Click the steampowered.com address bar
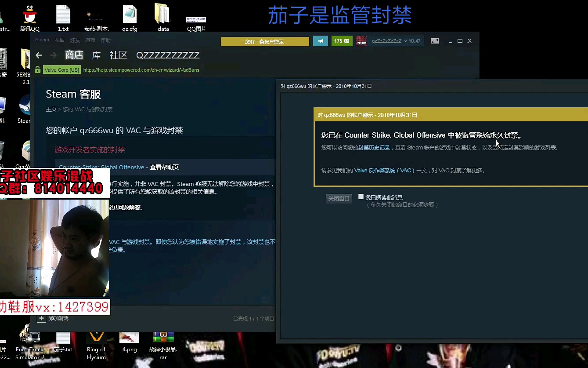Image resolution: width=588 pixels, height=368 pixels. point(141,69)
